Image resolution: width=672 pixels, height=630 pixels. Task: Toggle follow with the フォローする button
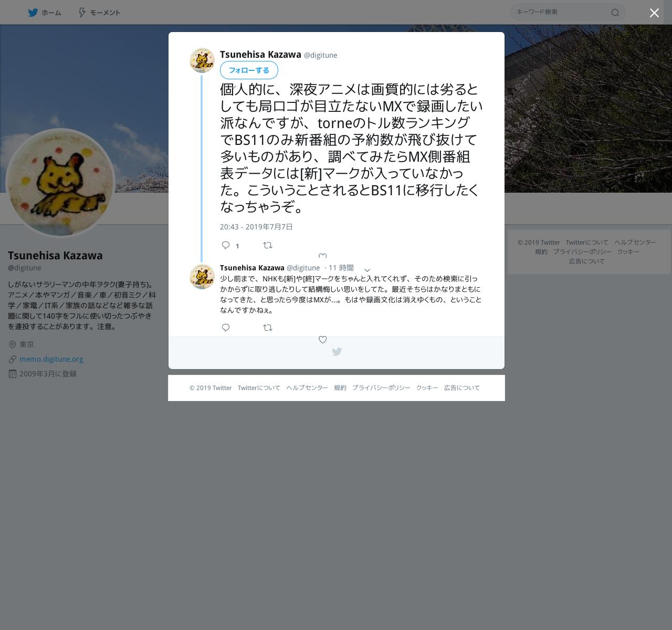tap(249, 70)
